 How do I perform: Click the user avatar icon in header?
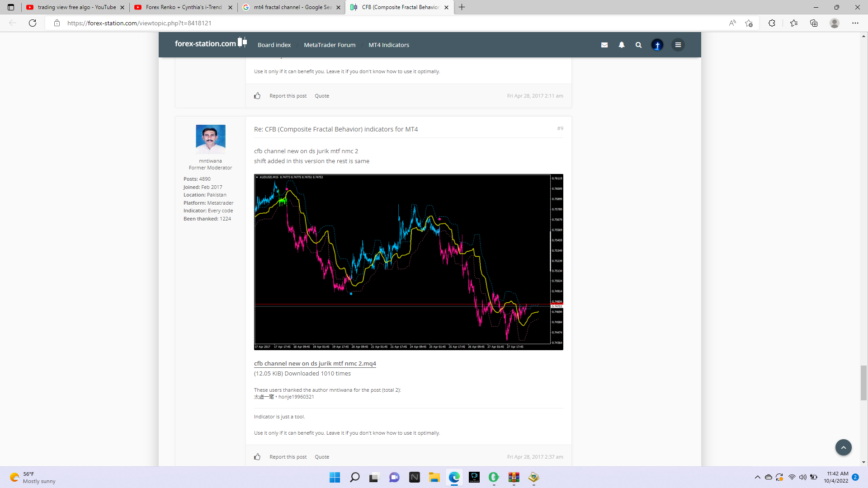(657, 45)
